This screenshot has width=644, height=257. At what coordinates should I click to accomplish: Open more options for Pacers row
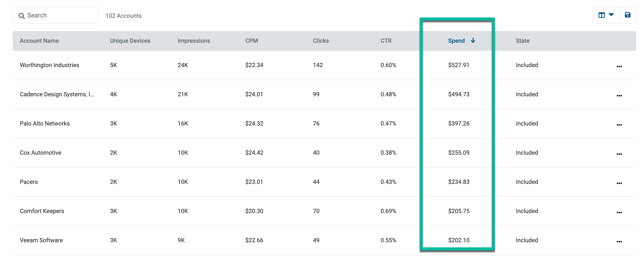[x=619, y=183]
